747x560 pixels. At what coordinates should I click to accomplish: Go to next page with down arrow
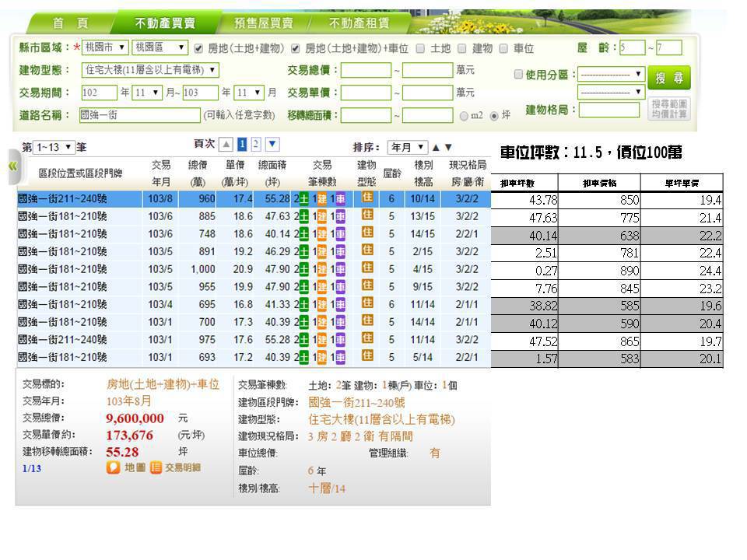[272, 145]
